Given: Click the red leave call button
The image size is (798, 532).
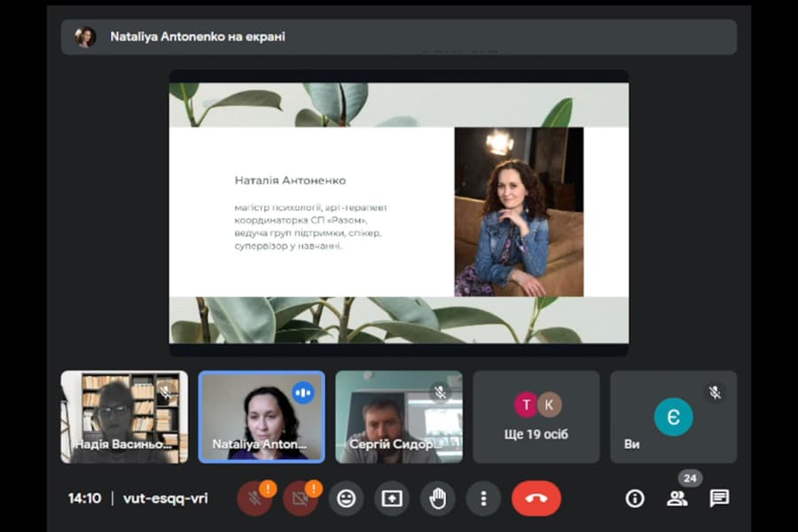Looking at the screenshot, I should [x=536, y=498].
